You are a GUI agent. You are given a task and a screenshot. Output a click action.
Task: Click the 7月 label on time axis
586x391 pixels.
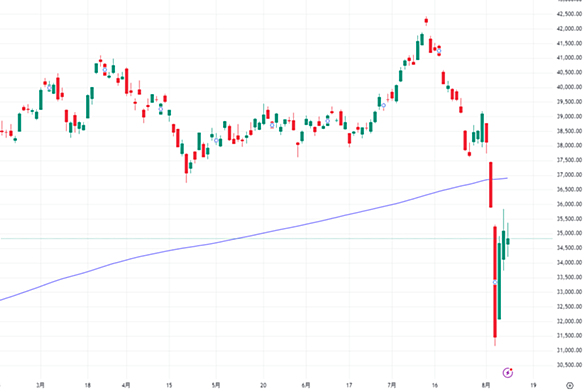tap(392, 385)
